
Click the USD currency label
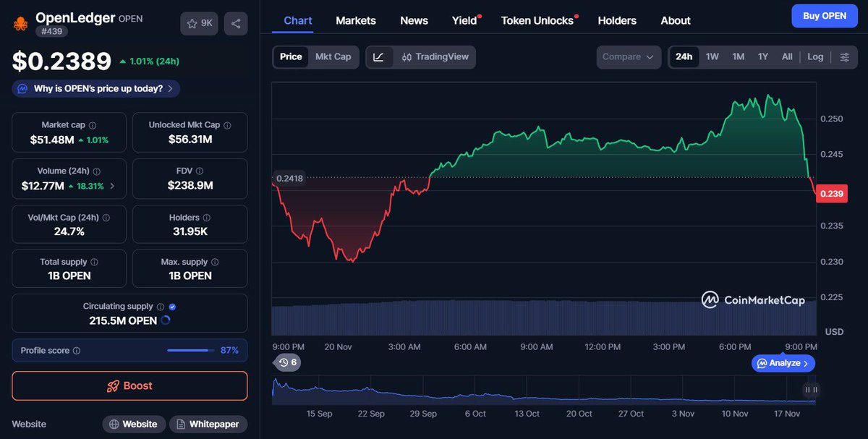(x=834, y=332)
